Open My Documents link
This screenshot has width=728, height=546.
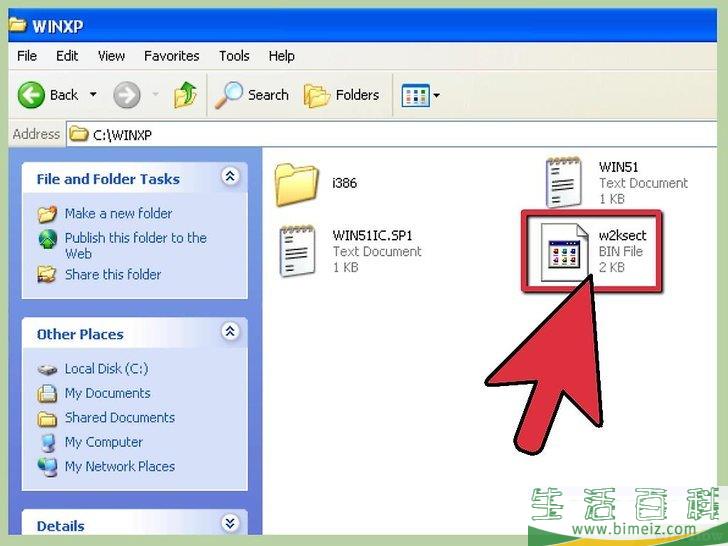pos(107,393)
